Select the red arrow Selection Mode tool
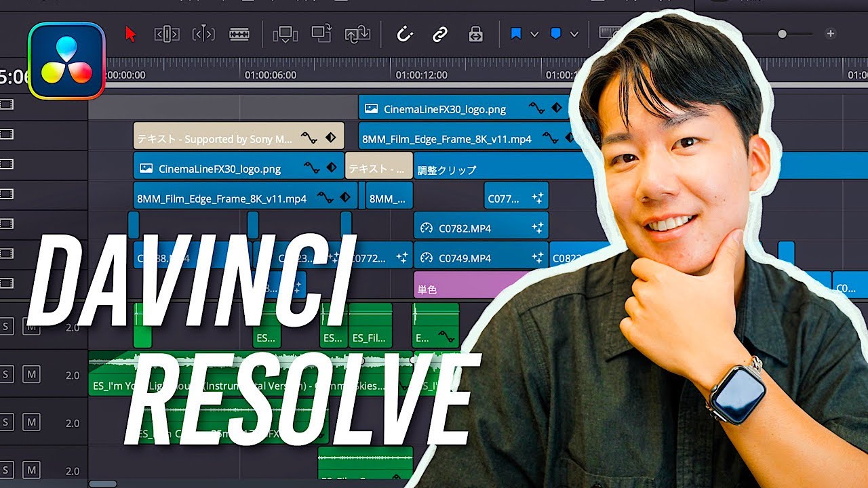This screenshot has width=868, height=488. tap(131, 34)
